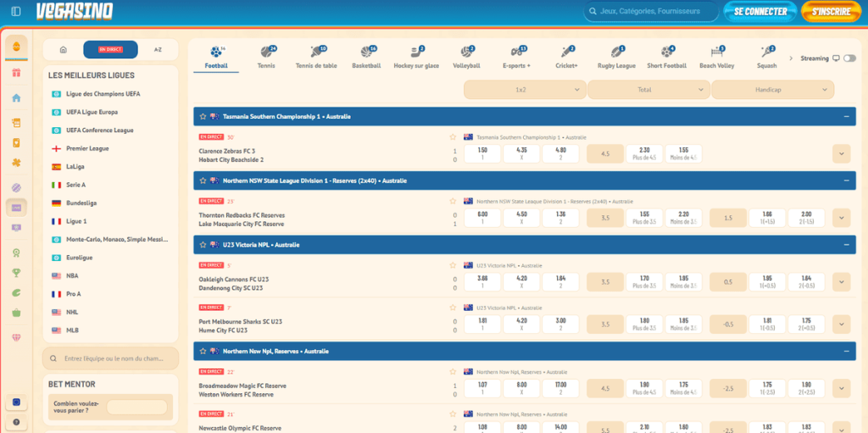This screenshot has width=868, height=433.
Task: Expand more markets for Thornton Redbacks match
Action: (x=842, y=218)
